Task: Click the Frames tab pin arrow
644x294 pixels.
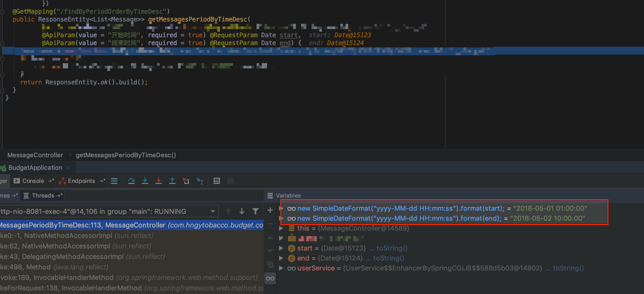Action: (15, 195)
